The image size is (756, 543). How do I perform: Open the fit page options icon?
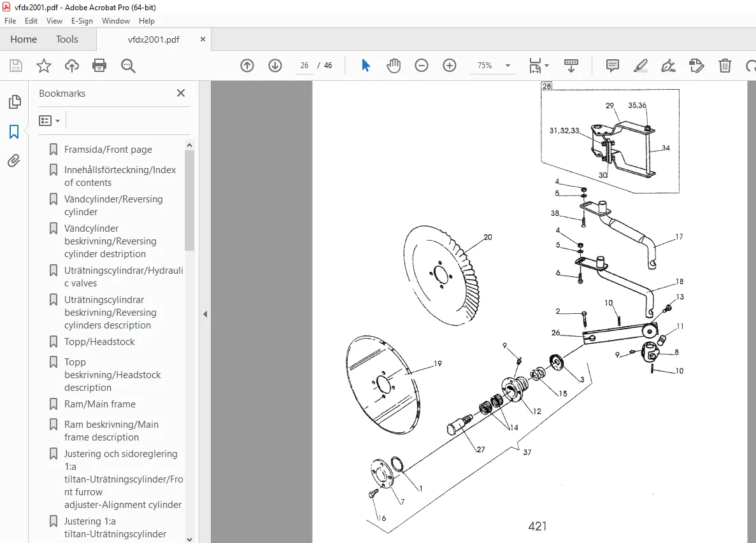click(535, 66)
